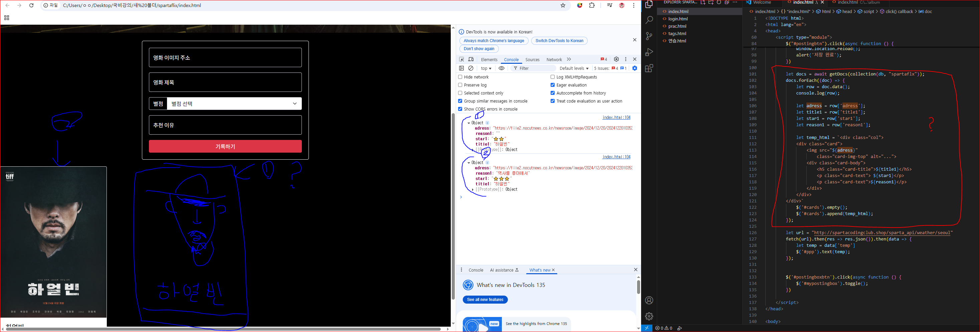The image size is (980, 332).
Task: Open VS Code Source Control view
Action: (649, 36)
